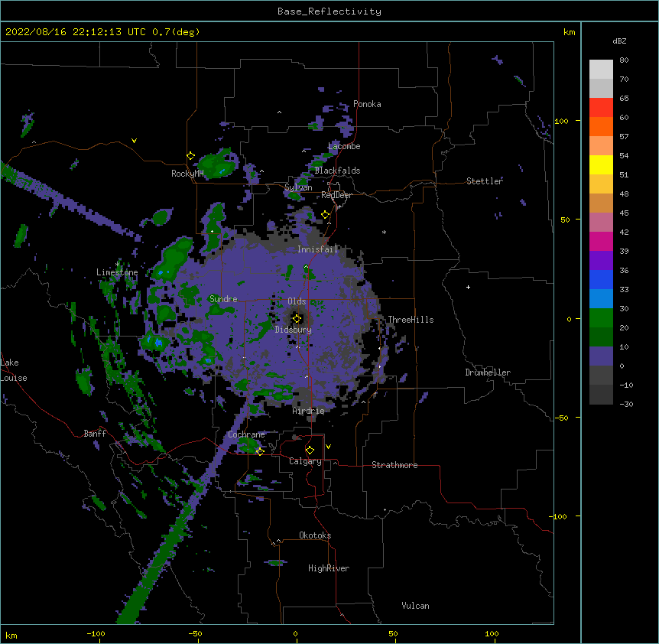The height and width of the screenshot is (644, 659).
Task: Click the bright green 20–30 dBZ legend swatch
Action: point(601,318)
